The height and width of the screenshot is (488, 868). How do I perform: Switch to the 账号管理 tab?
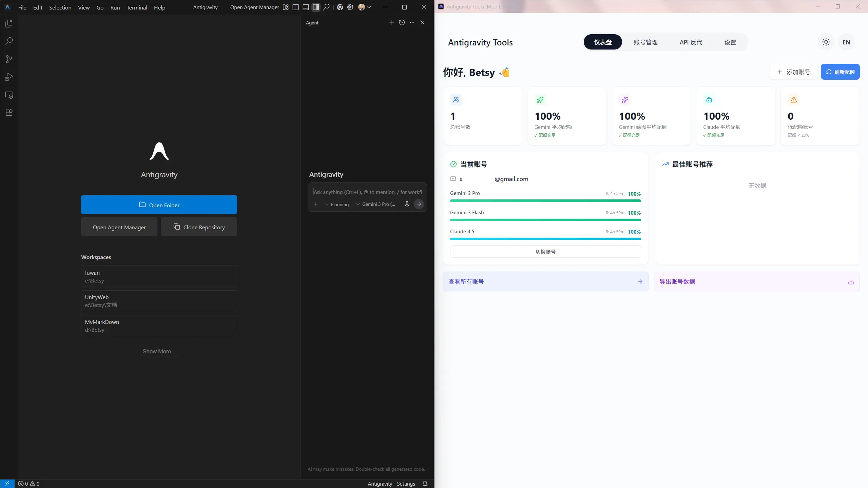tap(645, 42)
